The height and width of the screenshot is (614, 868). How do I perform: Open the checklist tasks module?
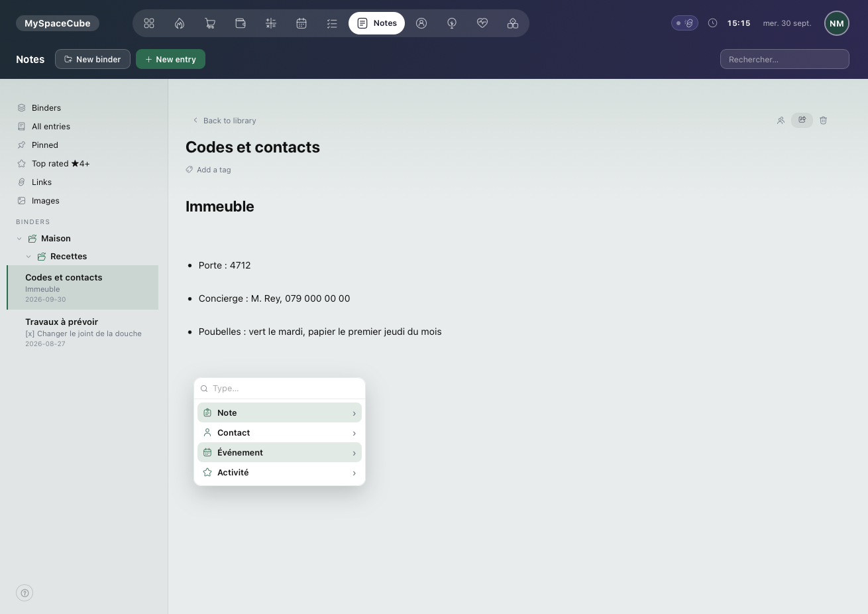point(332,23)
